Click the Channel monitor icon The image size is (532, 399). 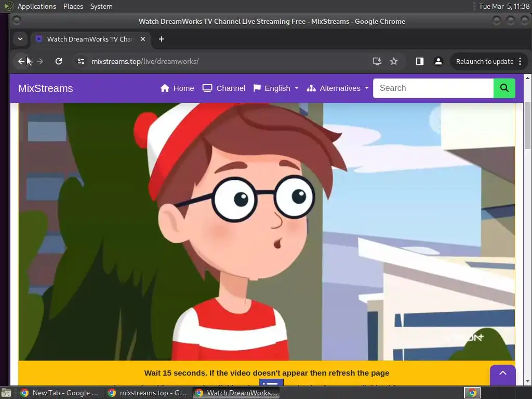point(207,88)
